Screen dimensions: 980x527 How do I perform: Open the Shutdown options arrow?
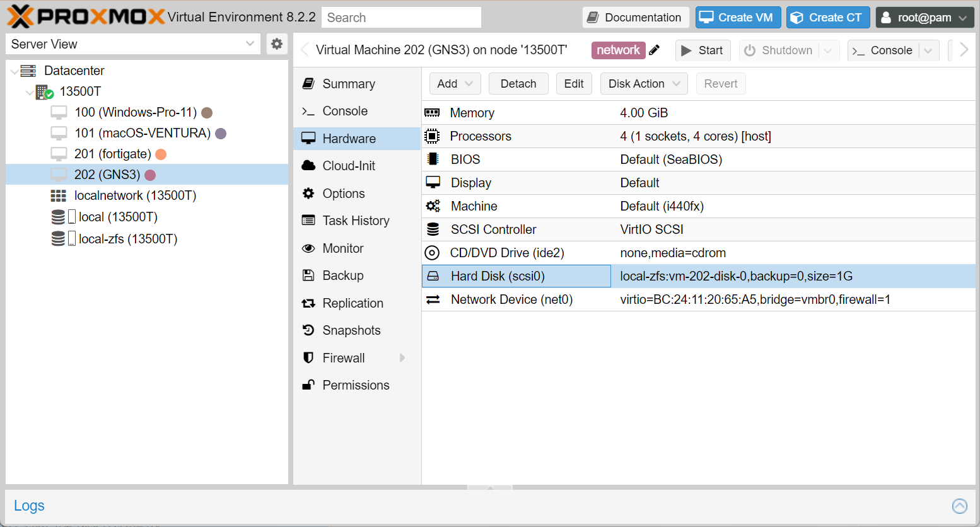coord(828,50)
